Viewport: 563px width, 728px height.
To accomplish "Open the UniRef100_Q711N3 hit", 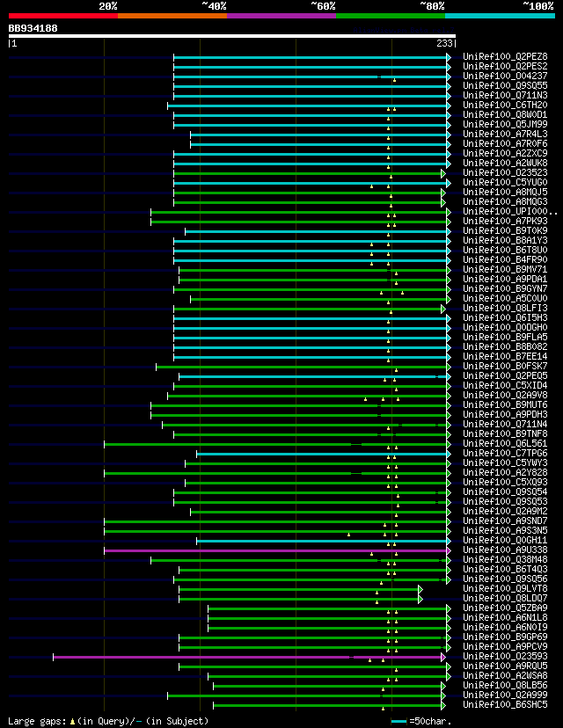I will [505, 96].
